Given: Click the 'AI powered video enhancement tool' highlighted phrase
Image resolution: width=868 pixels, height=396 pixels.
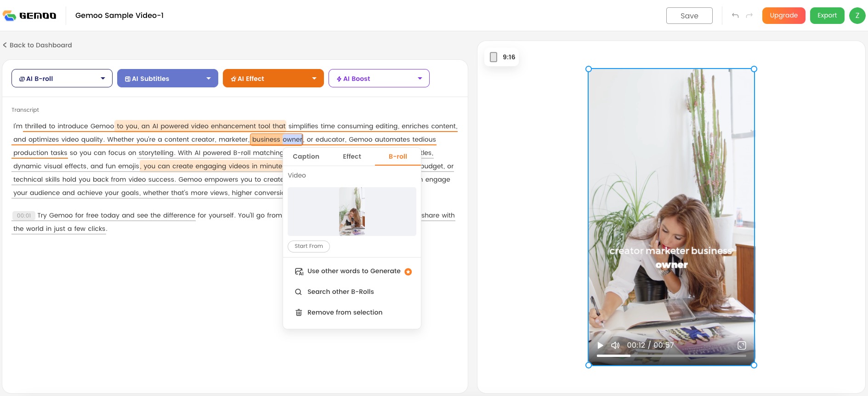Looking at the screenshot, I should pyautogui.click(x=211, y=126).
